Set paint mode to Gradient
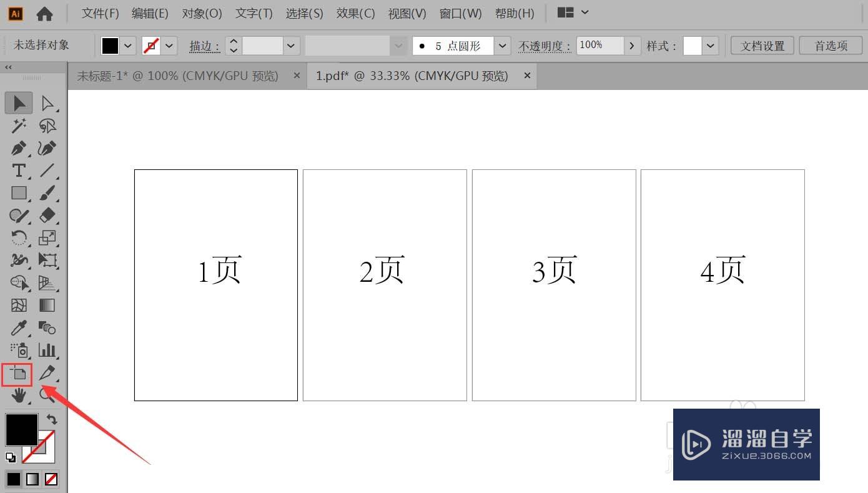 pos(32,479)
